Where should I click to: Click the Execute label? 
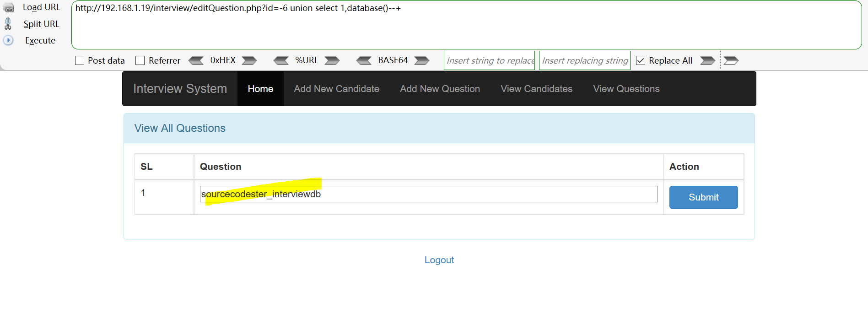(x=40, y=40)
